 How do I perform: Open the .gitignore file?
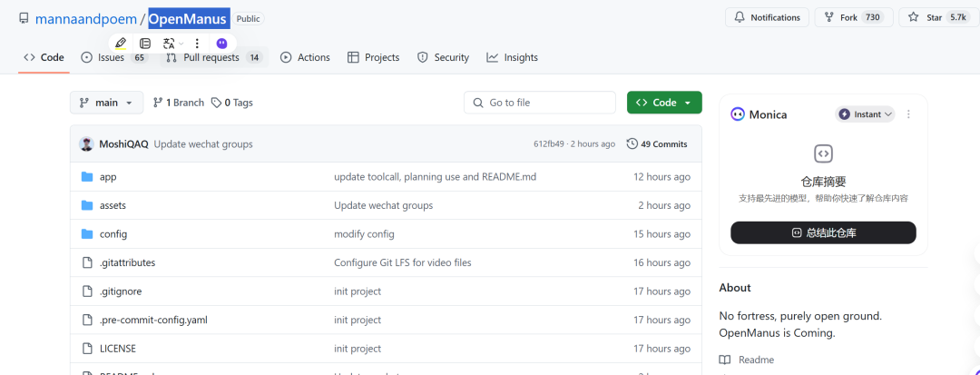(119, 291)
